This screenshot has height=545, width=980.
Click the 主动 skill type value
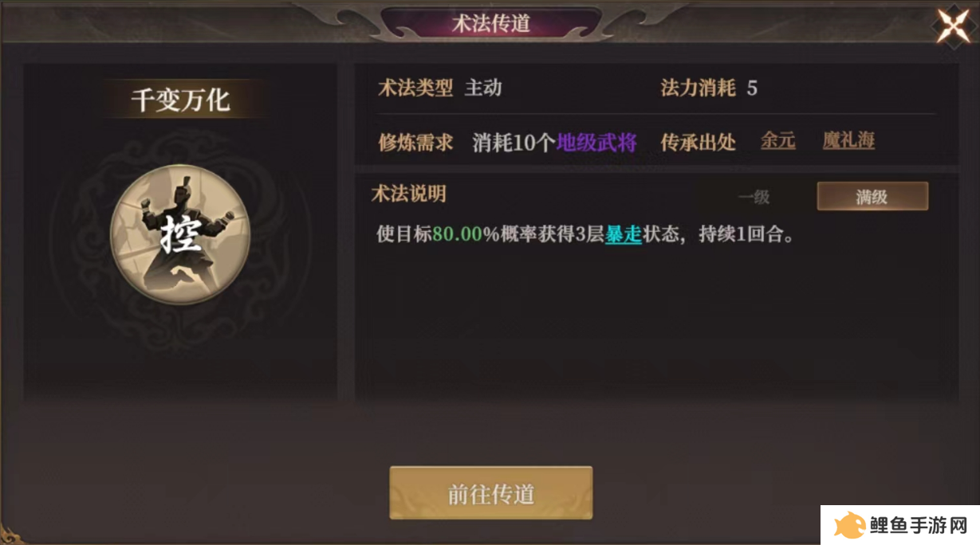(x=483, y=88)
